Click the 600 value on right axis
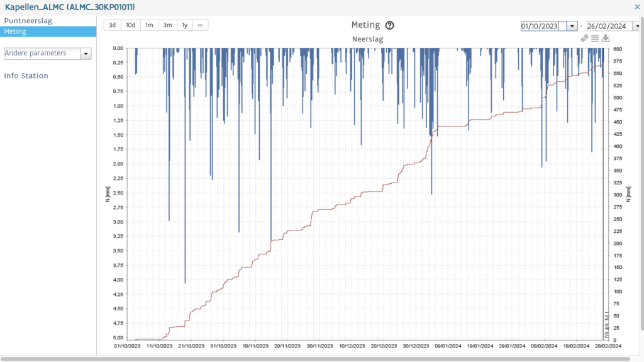Image resolution: width=644 pixels, height=362 pixels. pos(618,49)
